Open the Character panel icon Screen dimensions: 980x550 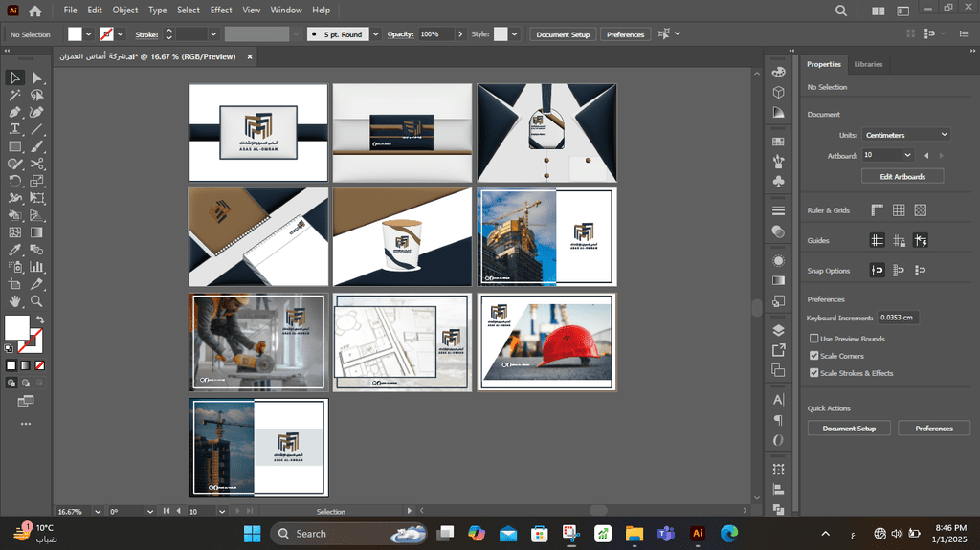click(x=778, y=400)
